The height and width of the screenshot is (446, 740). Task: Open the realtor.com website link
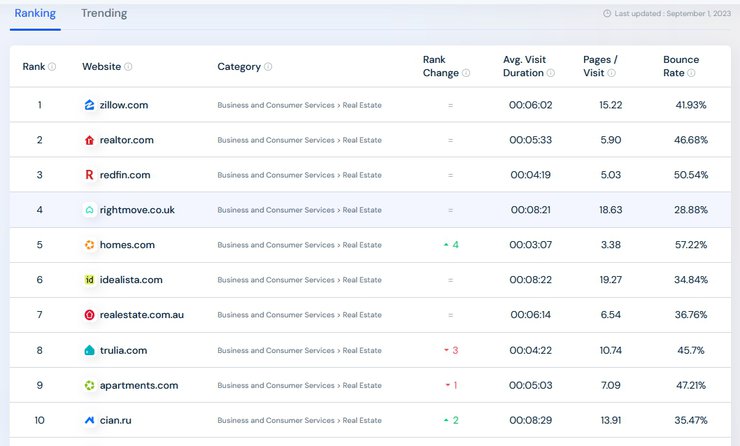click(x=126, y=140)
